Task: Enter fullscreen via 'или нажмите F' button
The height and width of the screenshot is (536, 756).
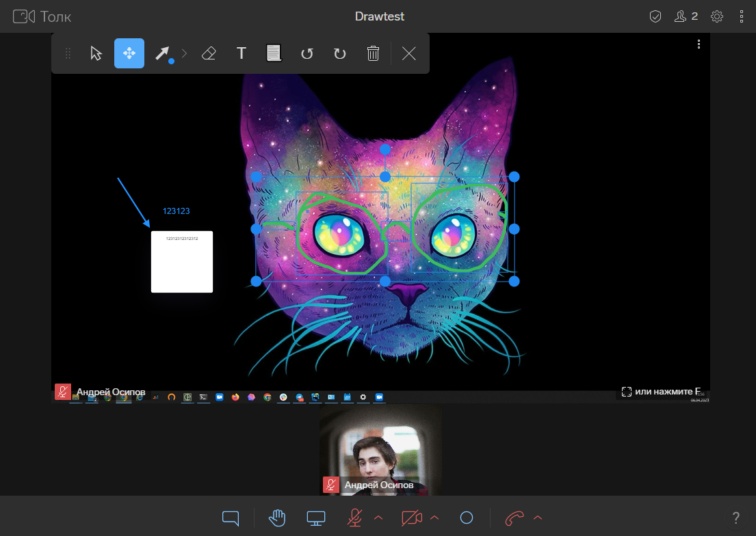Action: [660, 391]
